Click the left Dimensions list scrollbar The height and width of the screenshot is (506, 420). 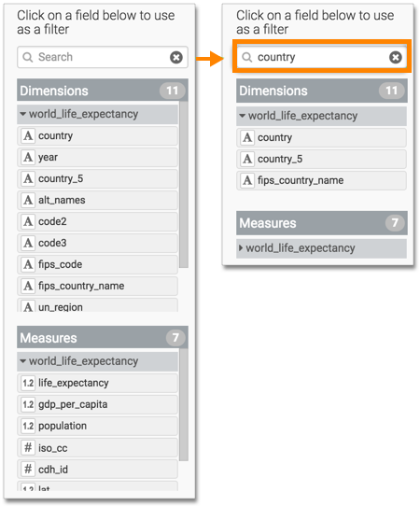click(x=184, y=185)
